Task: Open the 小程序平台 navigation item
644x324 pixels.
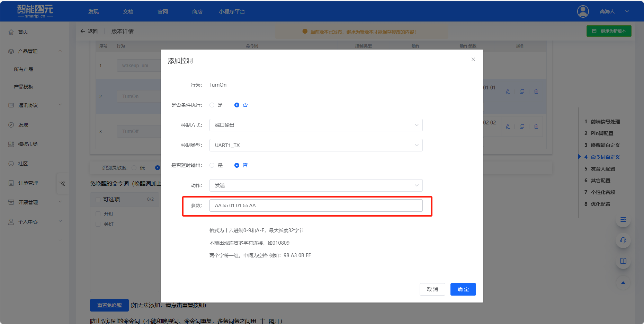Action: (232, 11)
